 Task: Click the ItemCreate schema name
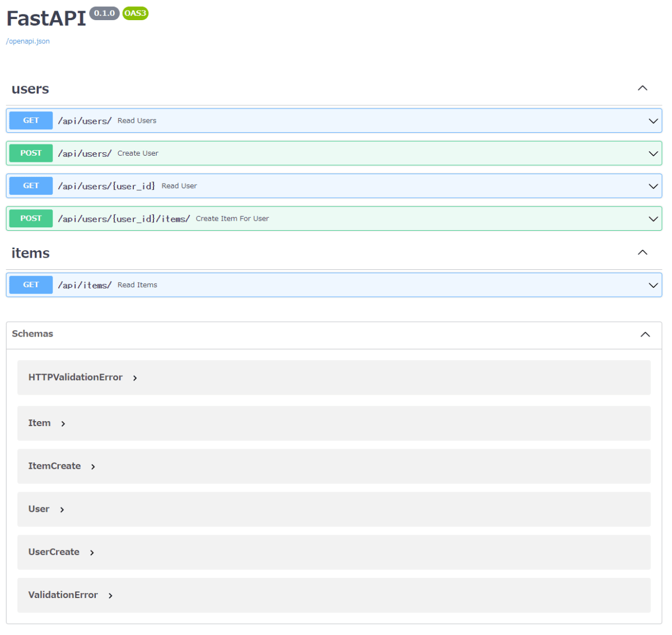54,466
